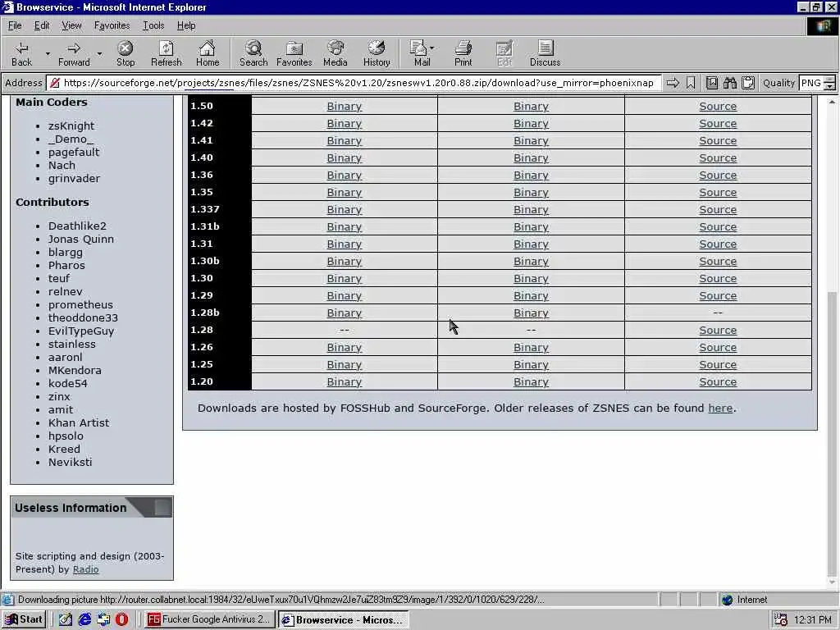Click the Discuss toolbar button
Image resolution: width=840 pixels, height=630 pixels.
coord(545,53)
